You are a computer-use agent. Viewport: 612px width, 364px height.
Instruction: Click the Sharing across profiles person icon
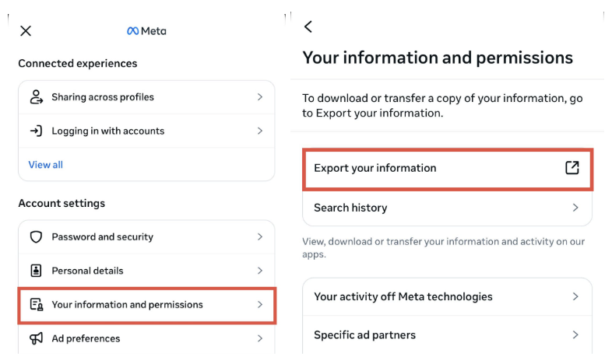pos(36,97)
